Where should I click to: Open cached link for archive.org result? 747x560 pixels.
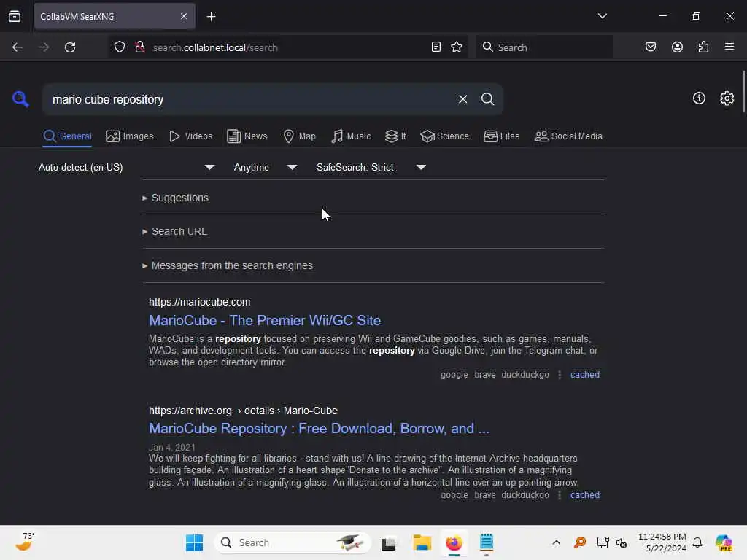[585, 495]
